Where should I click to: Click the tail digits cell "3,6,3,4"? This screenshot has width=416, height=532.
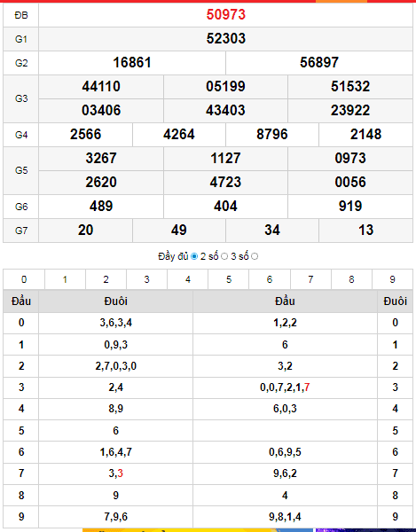pos(115,323)
